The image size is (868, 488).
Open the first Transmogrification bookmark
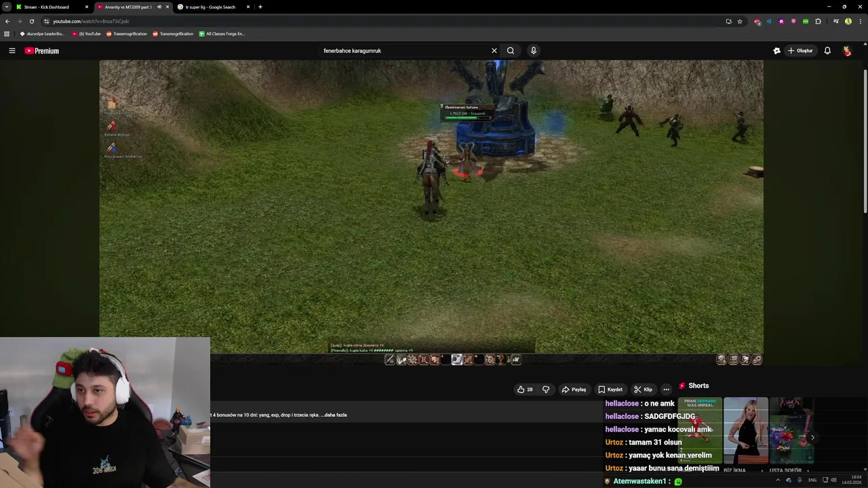point(127,34)
